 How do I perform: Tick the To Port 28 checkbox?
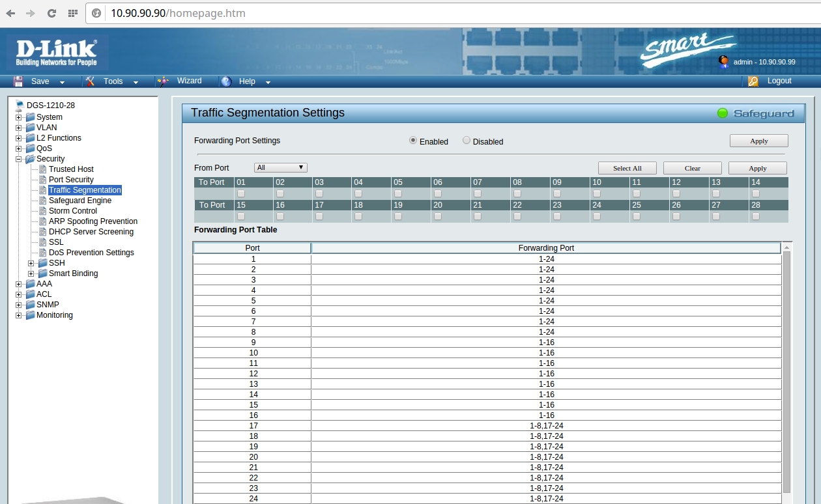point(756,216)
